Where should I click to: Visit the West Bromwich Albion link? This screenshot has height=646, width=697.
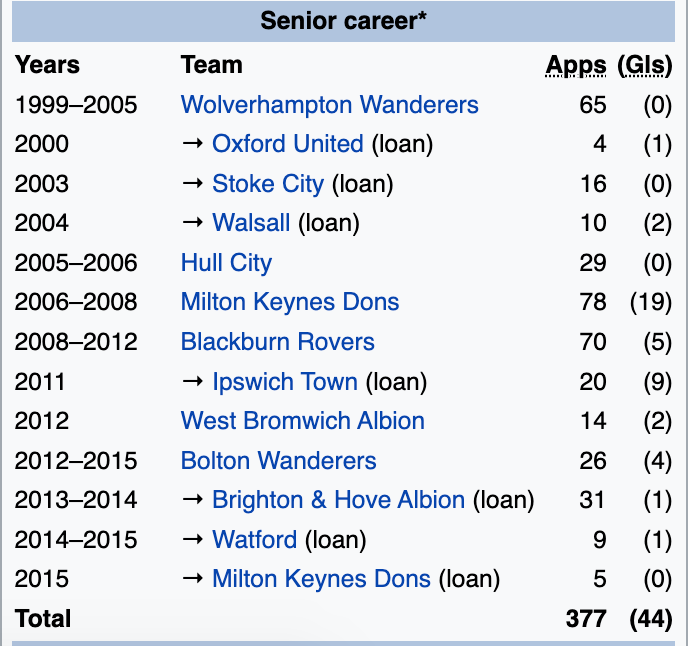click(x=302, y=421)
